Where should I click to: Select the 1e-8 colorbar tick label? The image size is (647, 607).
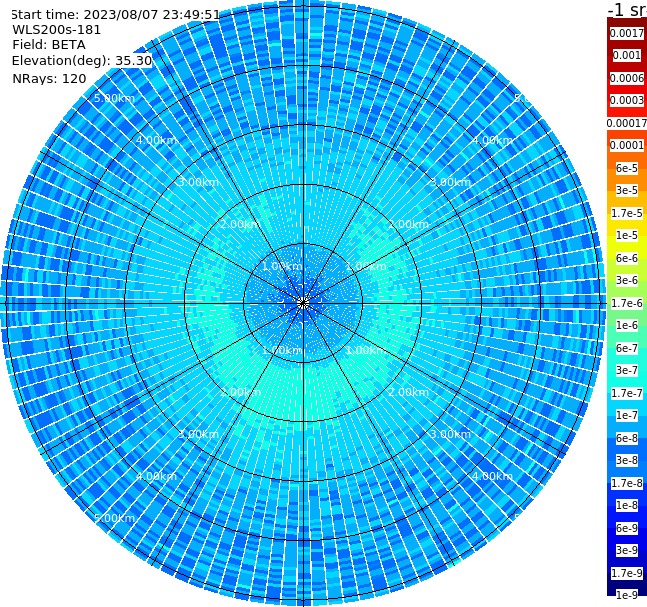pos(627,505)
